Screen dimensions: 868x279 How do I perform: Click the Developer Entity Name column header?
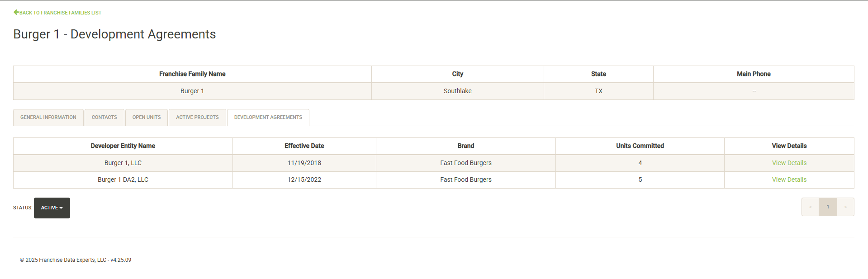(123, 146)
